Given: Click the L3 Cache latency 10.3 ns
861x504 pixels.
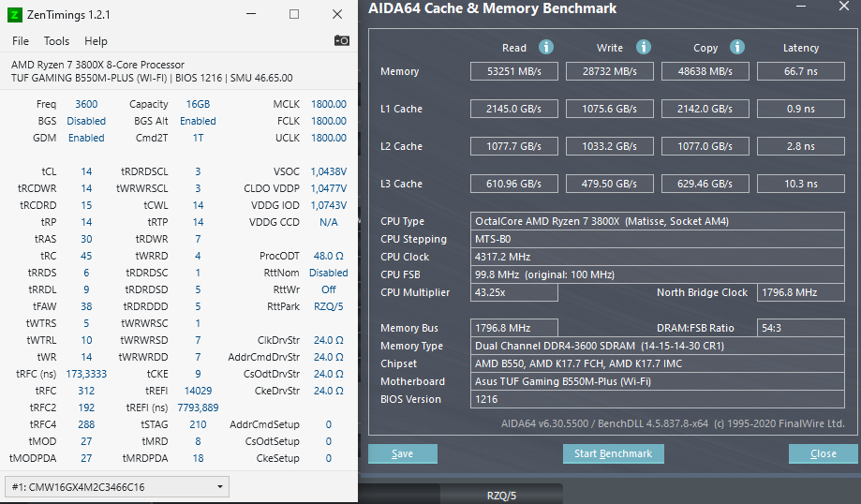Looking at the screenshot, I should pyautogui.click(x=801, y=184).
